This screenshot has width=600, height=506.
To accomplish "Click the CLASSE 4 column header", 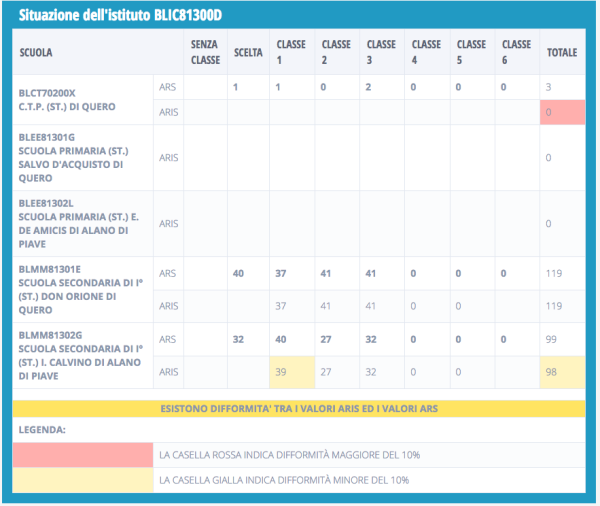I will (426, 51).
